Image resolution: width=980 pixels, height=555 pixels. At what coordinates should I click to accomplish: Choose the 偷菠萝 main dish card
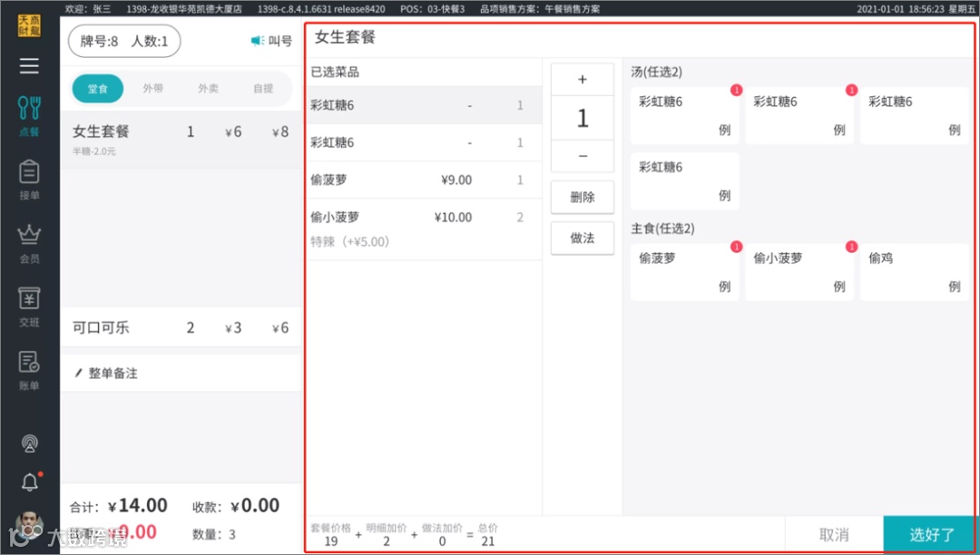click(684, 272)
